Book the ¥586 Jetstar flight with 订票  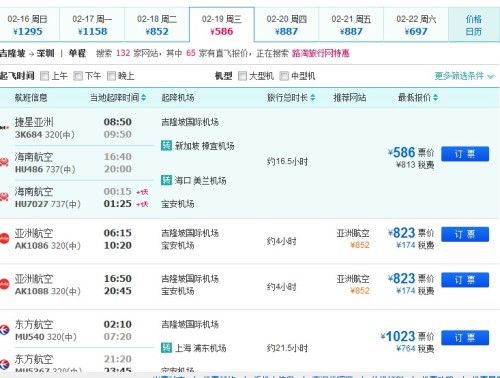[x=465, y=154]
